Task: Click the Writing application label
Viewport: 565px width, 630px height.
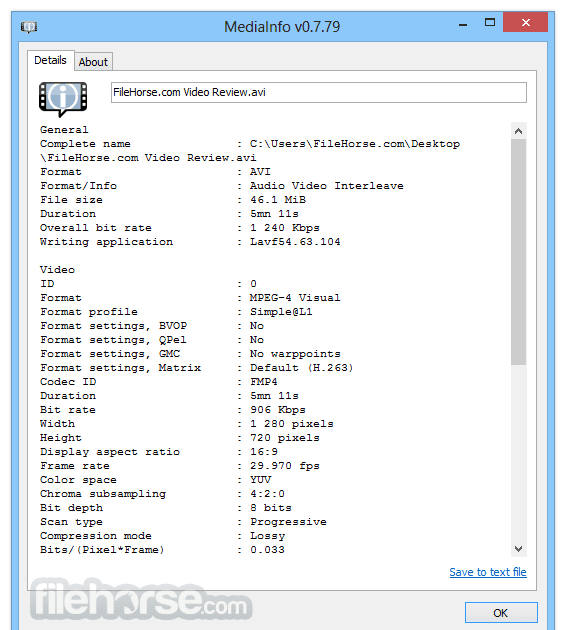Action: (x=106, y=242)
